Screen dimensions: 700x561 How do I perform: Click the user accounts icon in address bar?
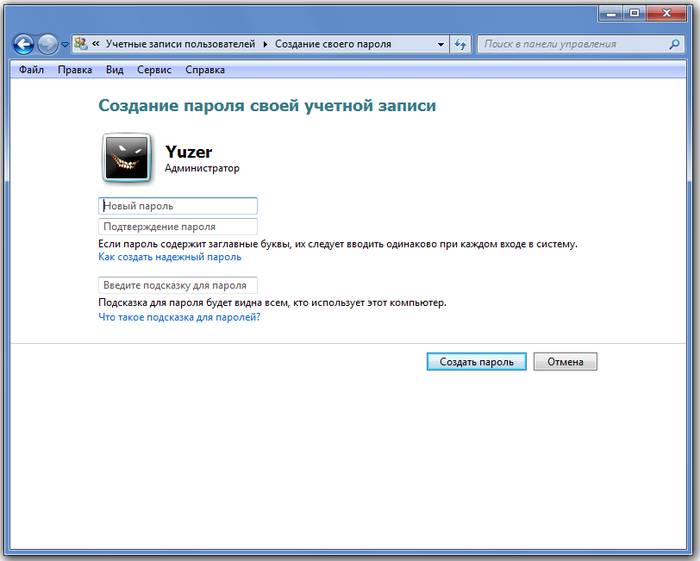pyautogui.click(x=80, y=44)
